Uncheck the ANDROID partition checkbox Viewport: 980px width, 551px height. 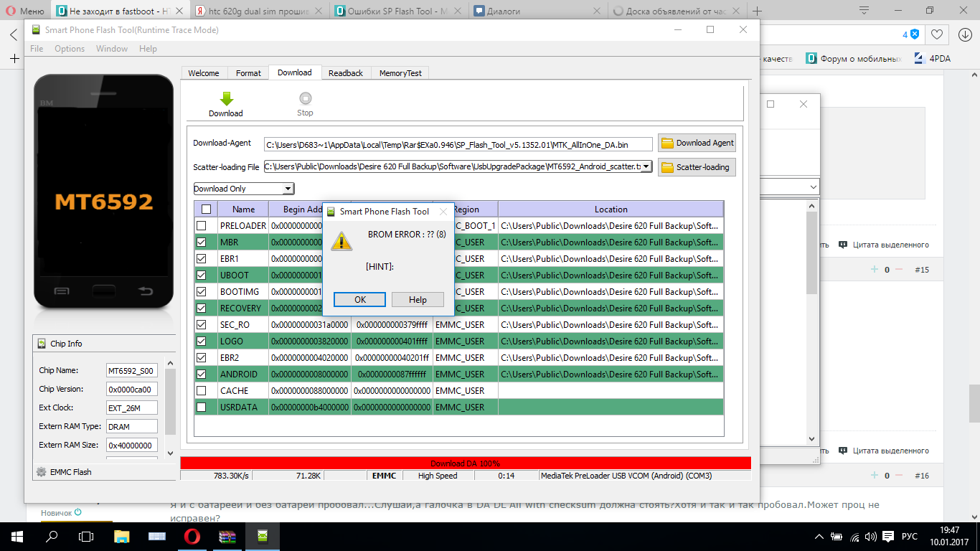pyautogui.click(x=202, y=374)
